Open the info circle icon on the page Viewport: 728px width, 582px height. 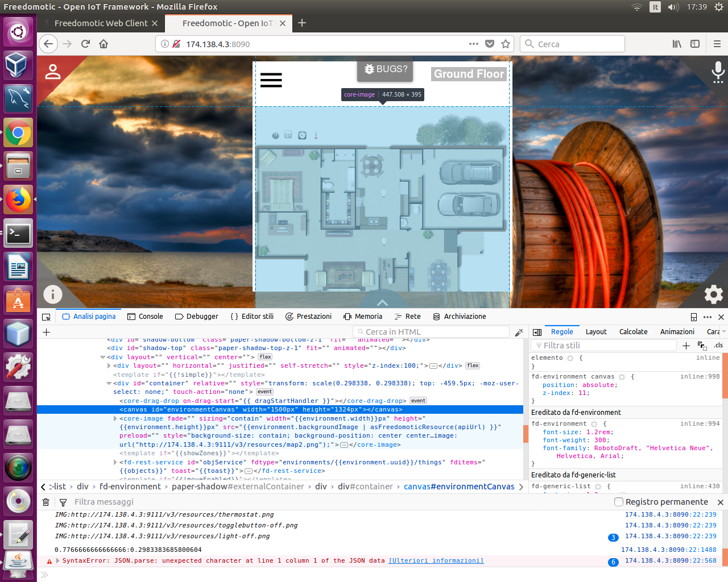53,294
